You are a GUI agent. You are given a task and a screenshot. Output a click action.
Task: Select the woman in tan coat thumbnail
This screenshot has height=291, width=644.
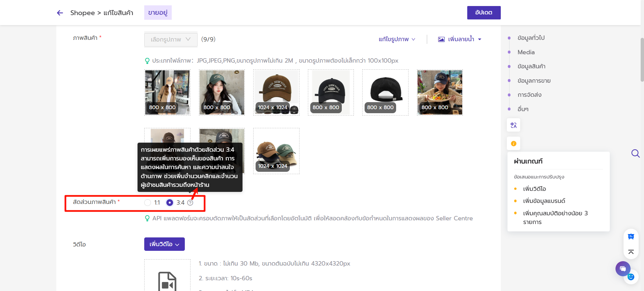click(167, 92)
